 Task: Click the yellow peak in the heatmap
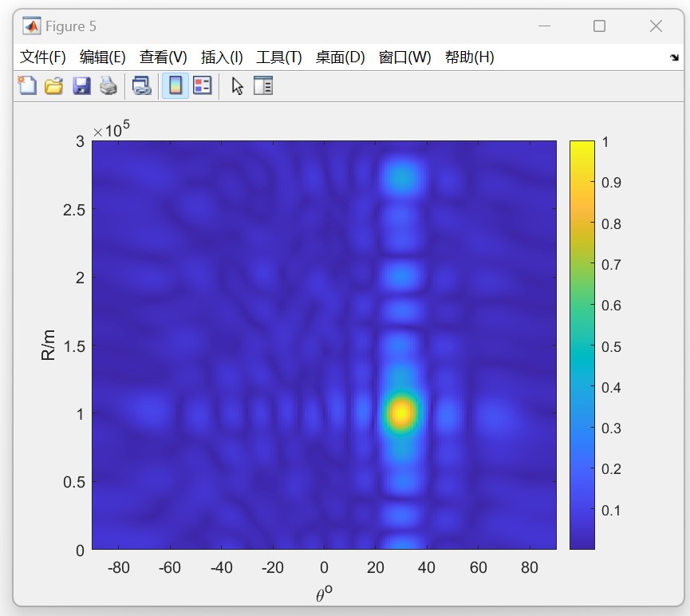pos(401,413)
